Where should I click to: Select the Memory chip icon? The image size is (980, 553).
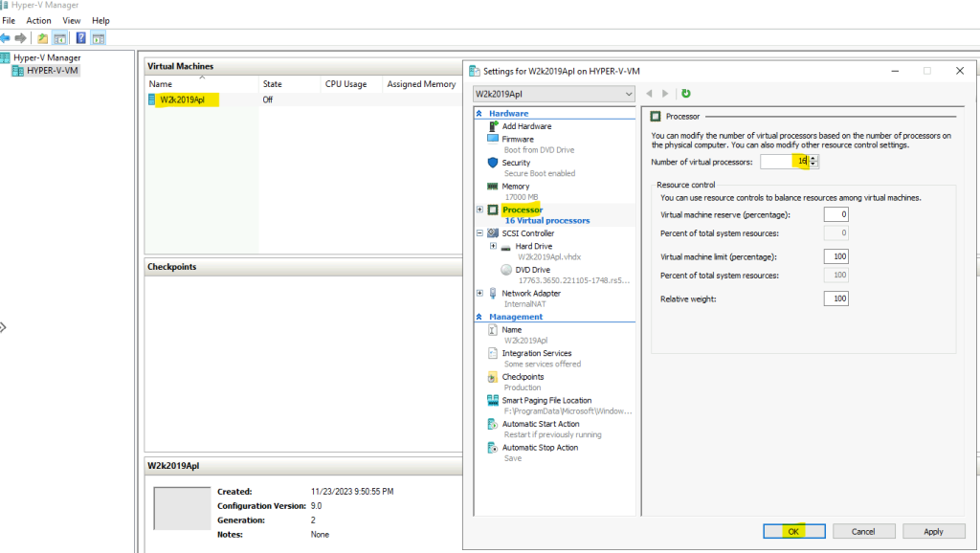point(493,187)
